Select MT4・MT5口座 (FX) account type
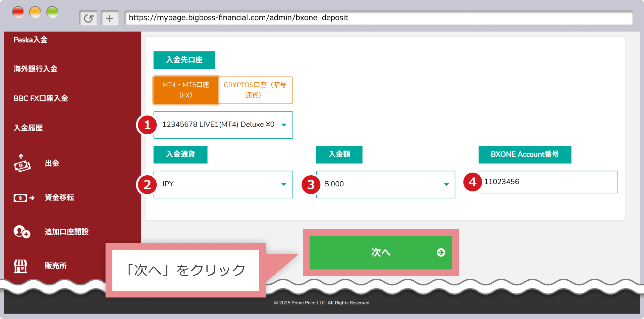644x319 pixels. pos(186,90)
